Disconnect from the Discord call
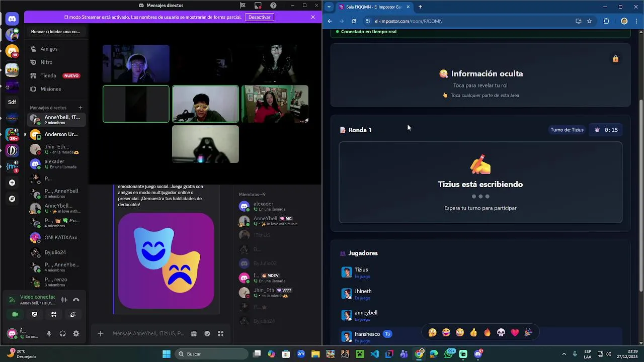This screenshot has height=362, width=644. (x=76, y=300)
